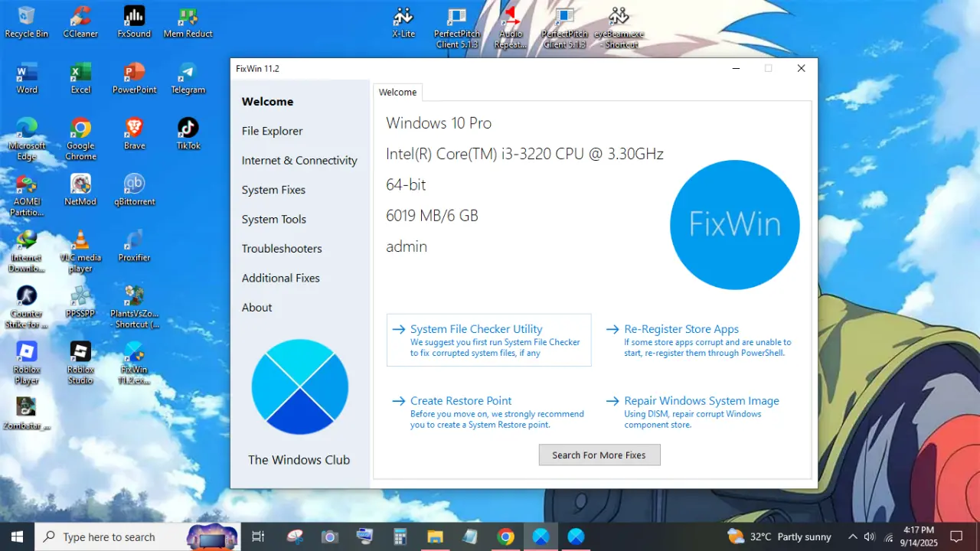Select the qBittorrent desktop icon
980x551 pixels.
point(134,190)
